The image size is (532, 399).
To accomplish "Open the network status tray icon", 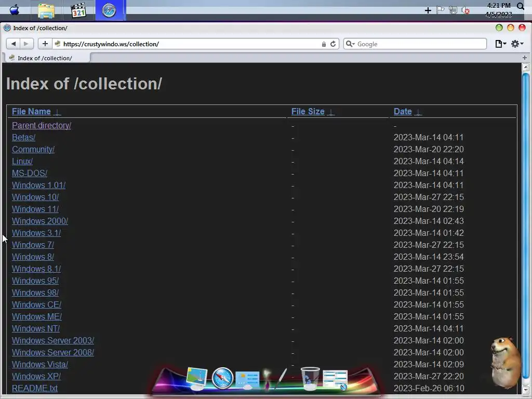I will click(453, 10).
